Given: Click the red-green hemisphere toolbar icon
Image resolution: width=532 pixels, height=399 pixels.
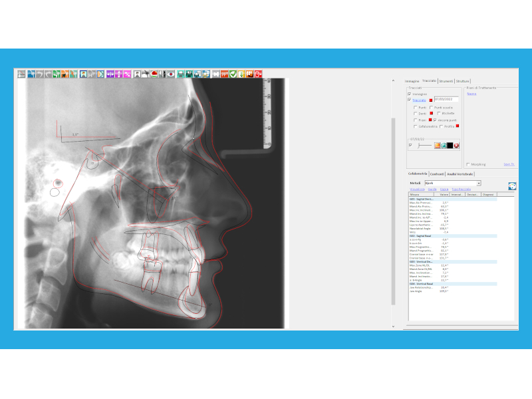Looking at the screenshot, I should (x=154, y=74).
